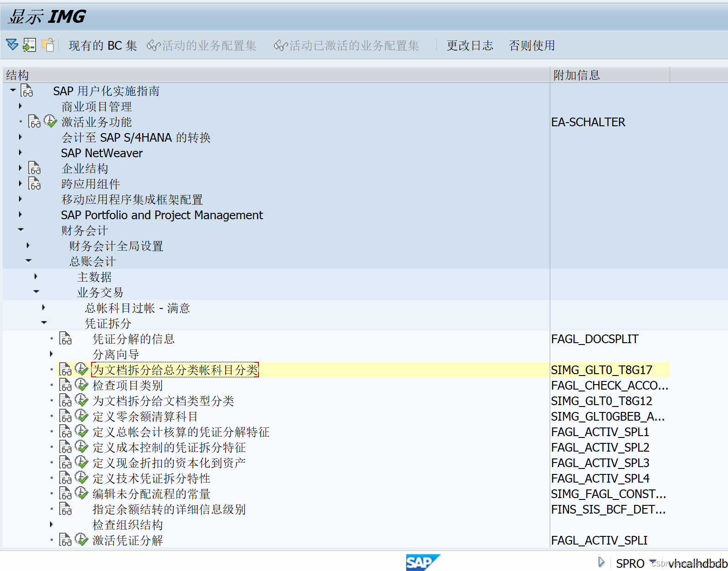
Task: Open documentation icon for 企业结构
Action: click(35, 168)
